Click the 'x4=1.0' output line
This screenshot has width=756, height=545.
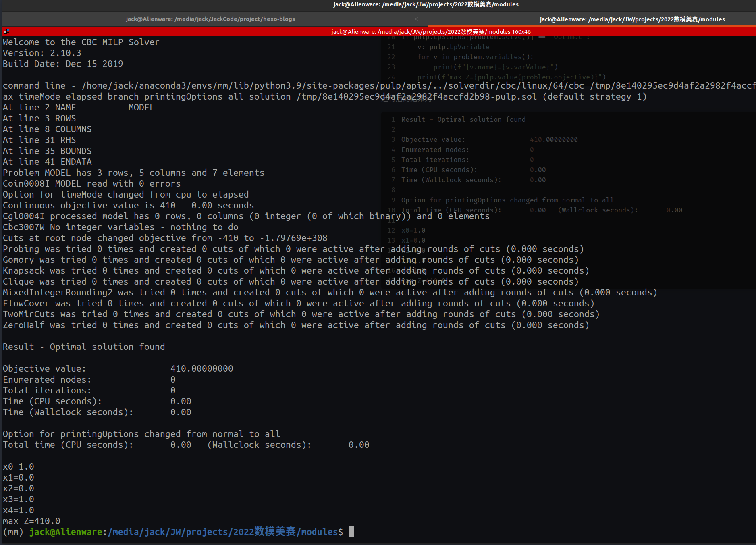click(x=19, y=510)
